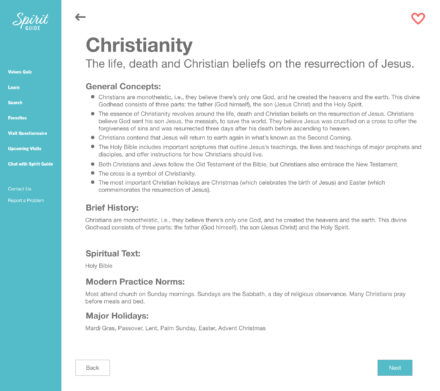Open the Values Quiz menu item
Image resolution: width=440 pixels, height=391 pixels.
pyautogui.click(x=20, y=72)
